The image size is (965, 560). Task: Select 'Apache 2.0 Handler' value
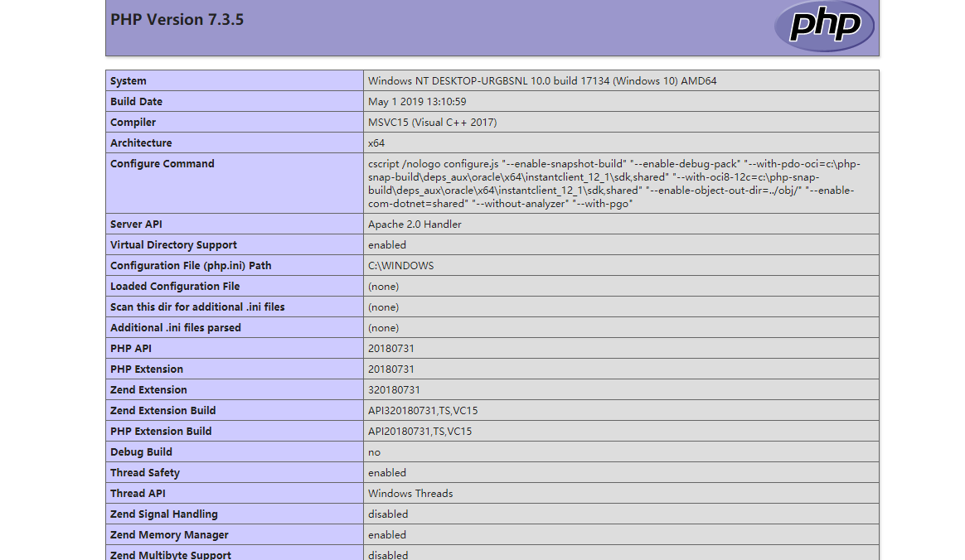click(x=415, y=224)
